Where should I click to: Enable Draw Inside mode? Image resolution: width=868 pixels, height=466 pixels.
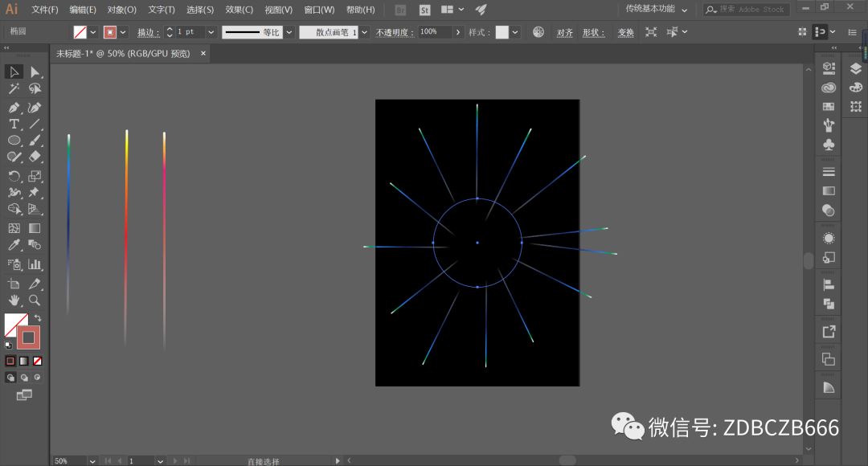coord(37,378)
